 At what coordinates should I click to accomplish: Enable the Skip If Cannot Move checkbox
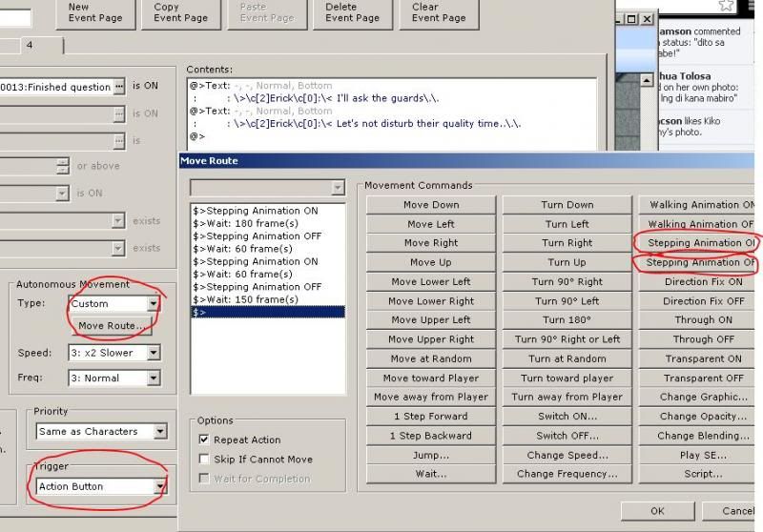(204, 459)
